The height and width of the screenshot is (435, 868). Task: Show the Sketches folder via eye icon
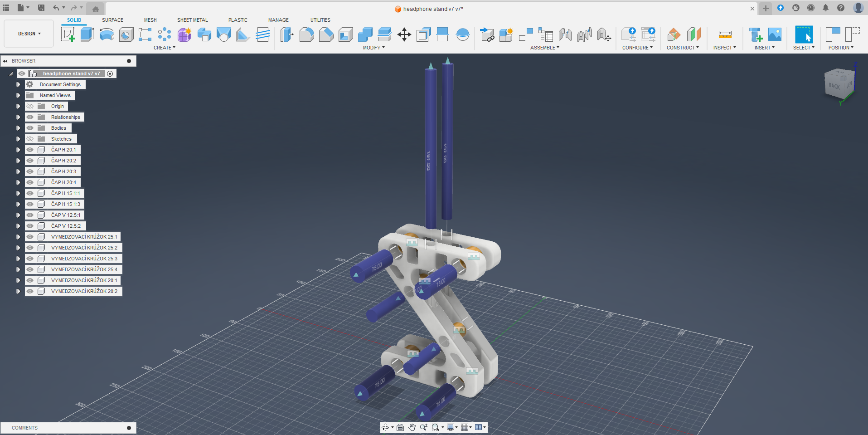(30, 139)
